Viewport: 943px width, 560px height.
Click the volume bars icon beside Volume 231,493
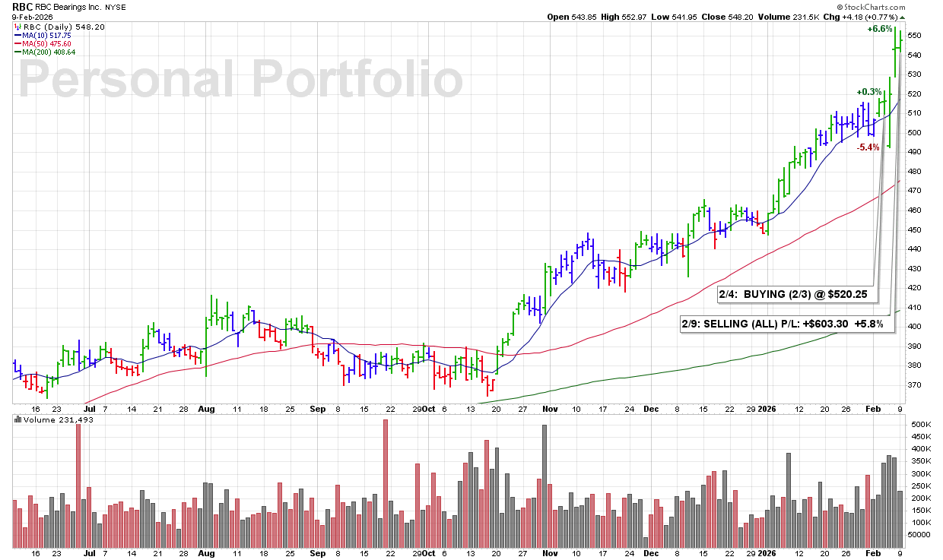point(17,420)
